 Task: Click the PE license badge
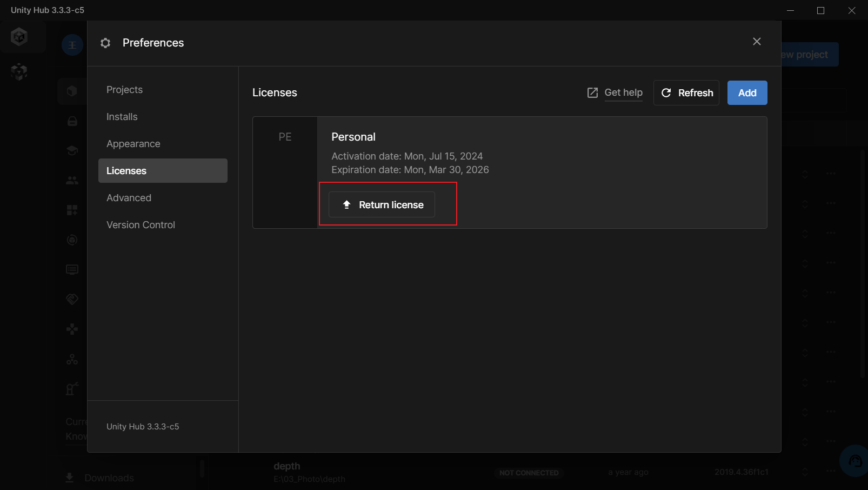(x=285, y=137)
